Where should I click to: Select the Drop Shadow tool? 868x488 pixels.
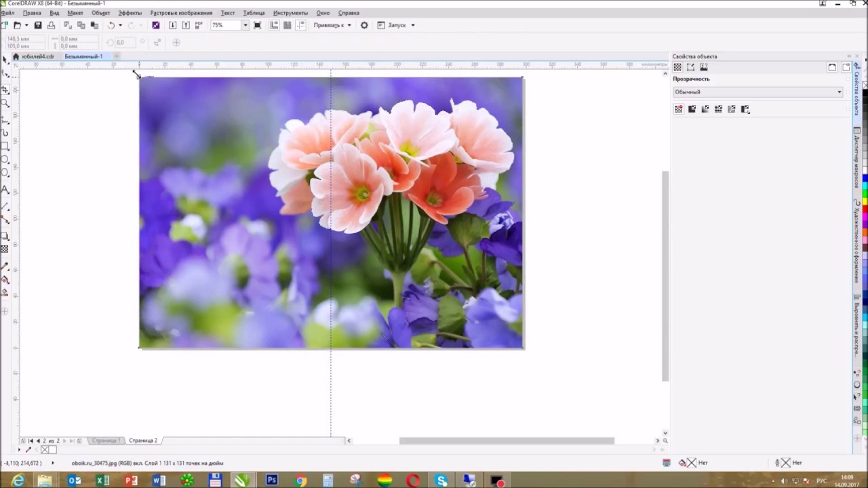(5, 236)
